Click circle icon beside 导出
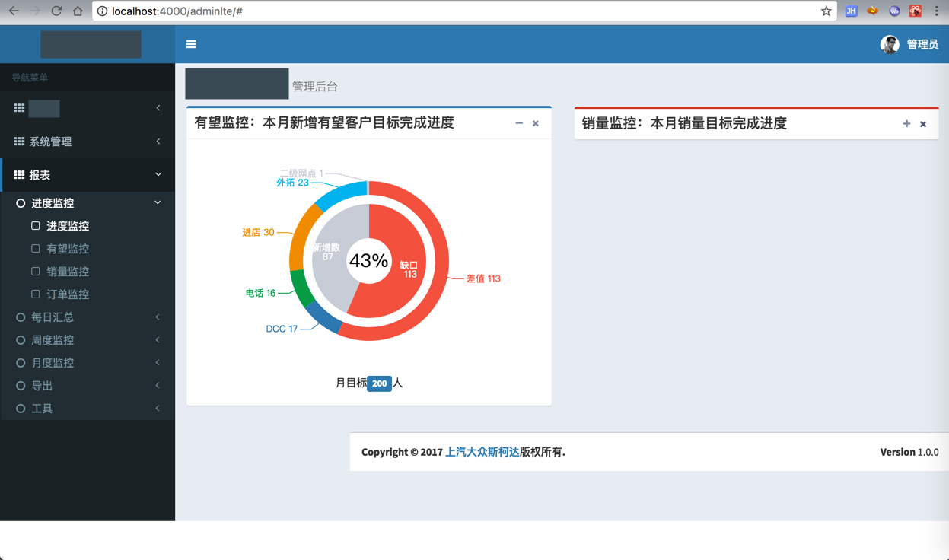Viewport: 949px width, 560px height. 21,386
